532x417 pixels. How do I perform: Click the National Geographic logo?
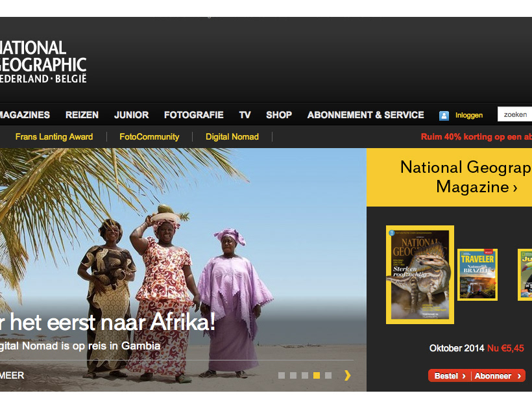[43, 62]
